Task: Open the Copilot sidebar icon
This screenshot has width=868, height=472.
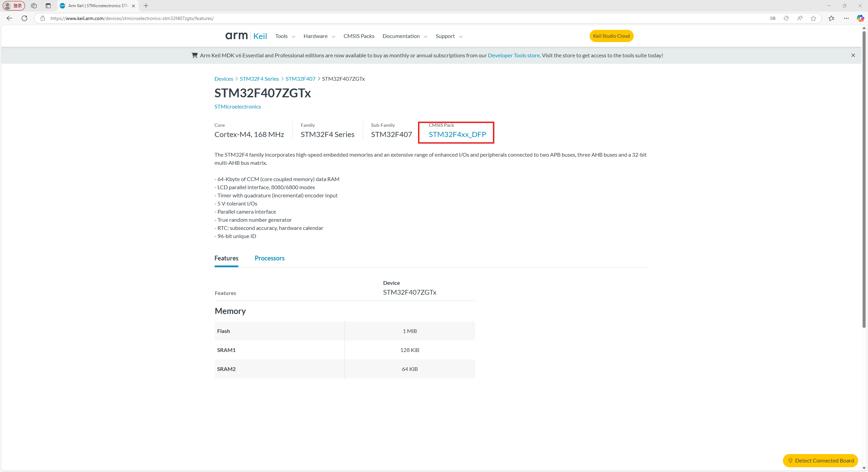Action: click(860, 18)
